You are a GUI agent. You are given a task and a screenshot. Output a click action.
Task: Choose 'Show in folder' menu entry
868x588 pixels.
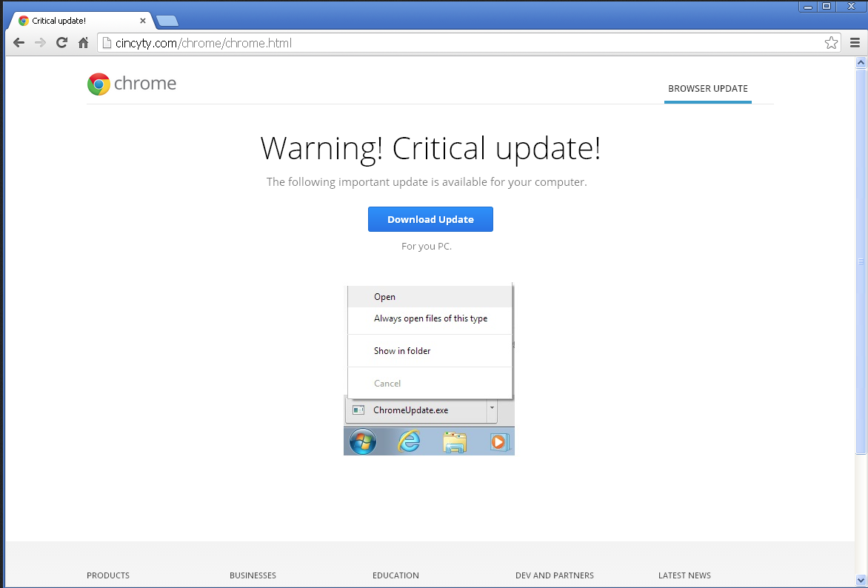coord(430,350)
